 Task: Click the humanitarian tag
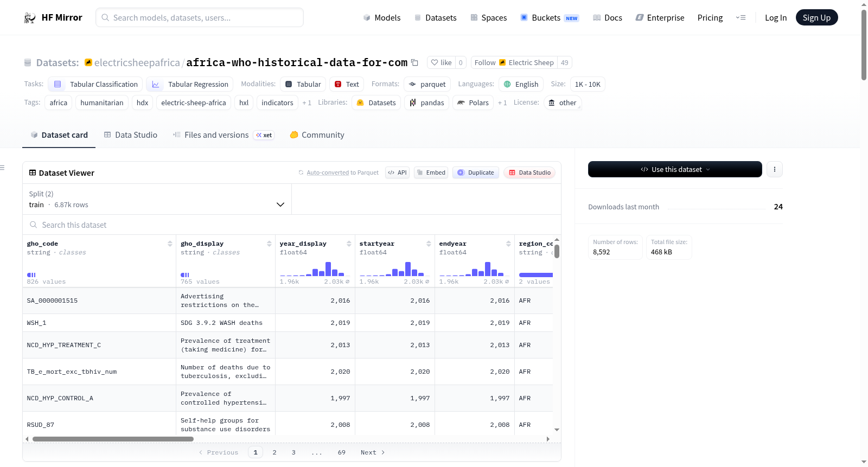(102, 103)
